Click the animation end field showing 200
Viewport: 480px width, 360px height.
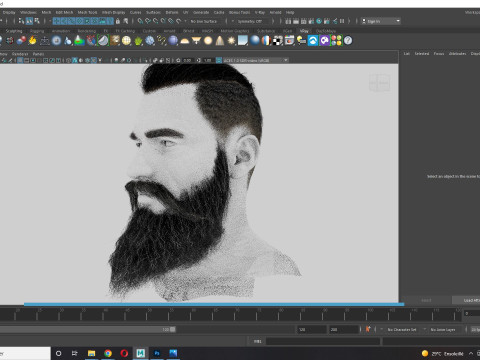(x=344, y=329)
